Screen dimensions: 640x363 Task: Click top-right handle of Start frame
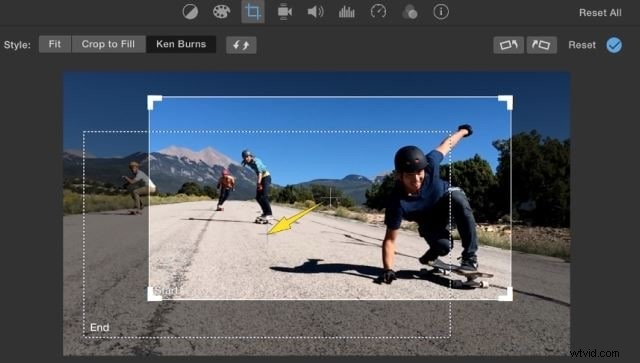[x=506, y=102]
